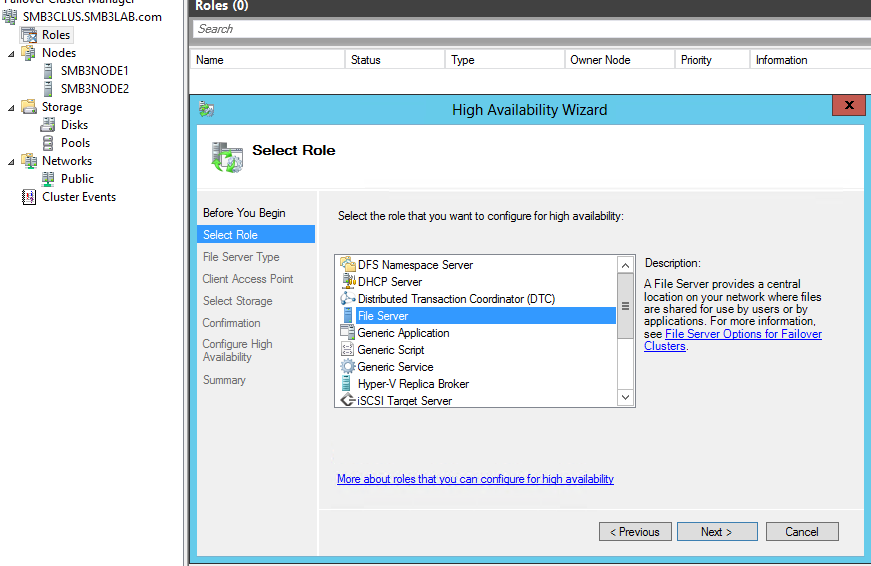Select Generic Service in the role list
Image resolution: width=871 pixels, height=566 pixels.
pos(395,367)
